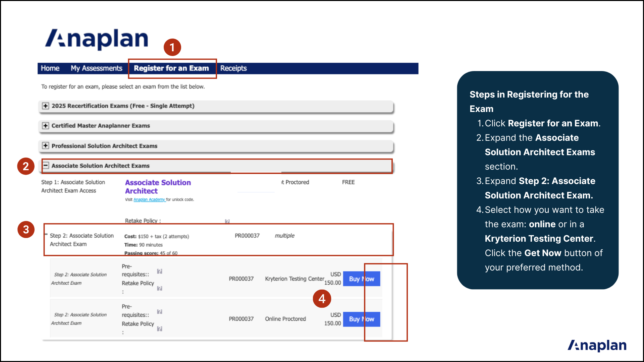Click help icon beside Step 1 Retake Policy
This screenshot has height=362, width=644.
coord(227,221)
